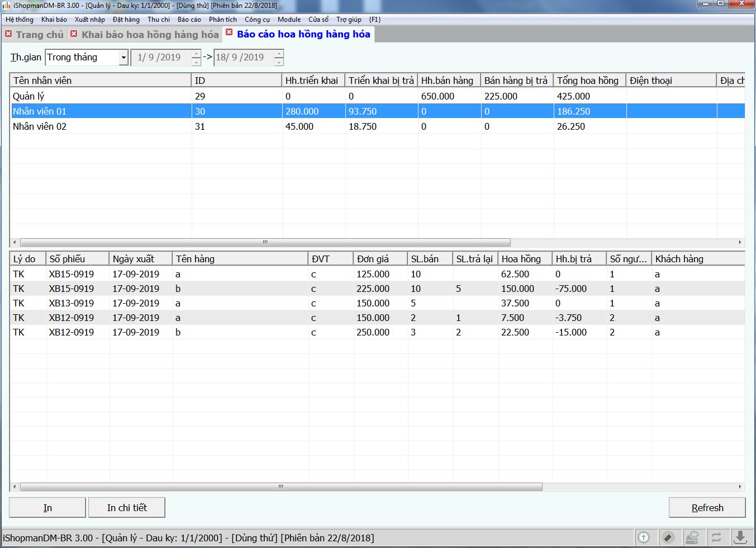Expand the Trong tháng time period dropdown
This screenshot has width=756, height=548.
click(123, 58)
